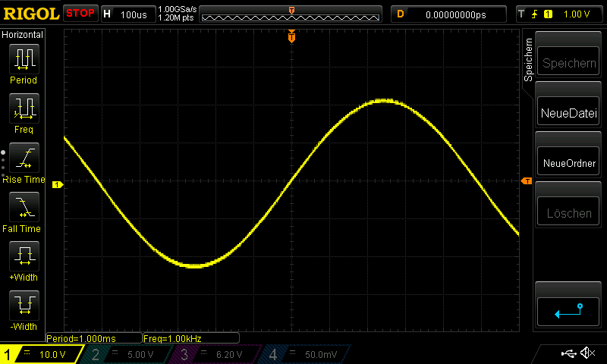Click the vertical Speichern menu tab
Viewport: 607px width, 364px height.
(528, 60)
